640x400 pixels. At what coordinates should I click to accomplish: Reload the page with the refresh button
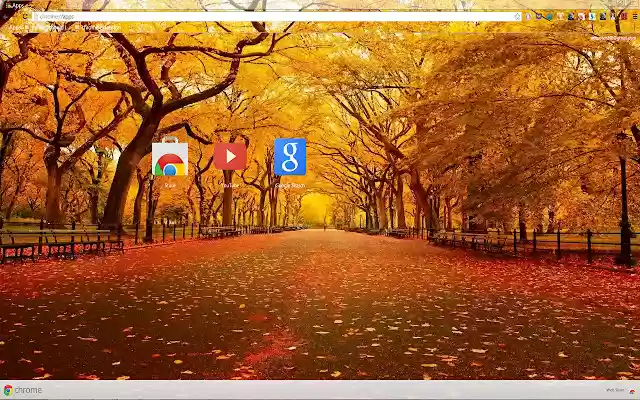pos(25,16)
